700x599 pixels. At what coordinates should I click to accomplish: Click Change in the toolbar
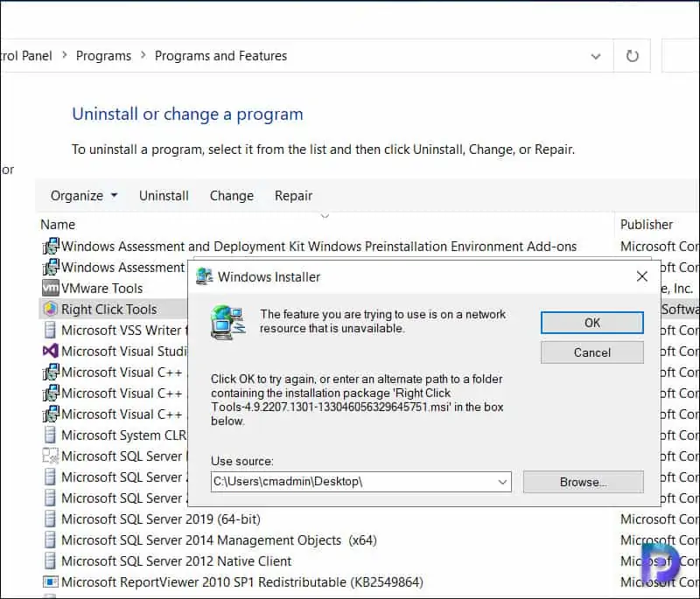[x=232, y=196]
